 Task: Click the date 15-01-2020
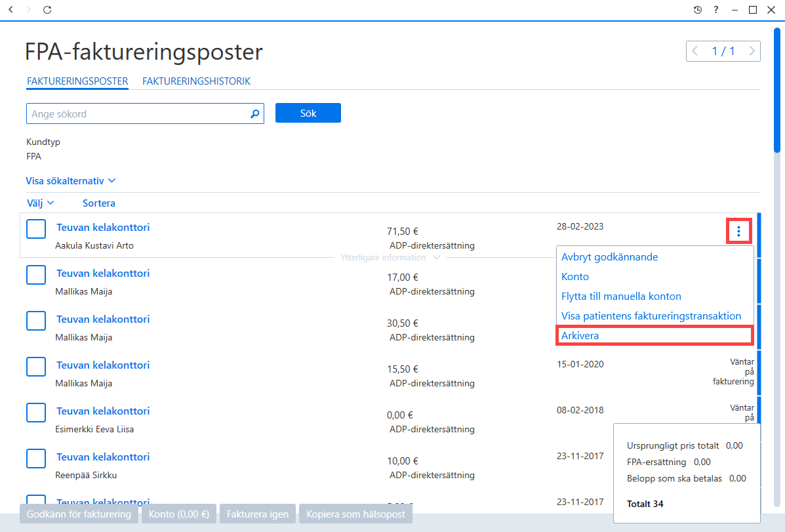580,364
